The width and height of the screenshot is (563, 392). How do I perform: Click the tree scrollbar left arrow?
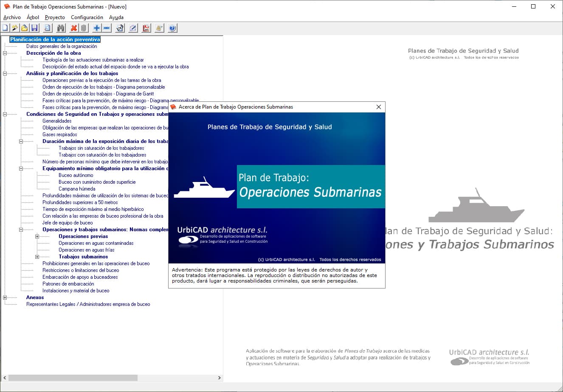pos(4,378)
